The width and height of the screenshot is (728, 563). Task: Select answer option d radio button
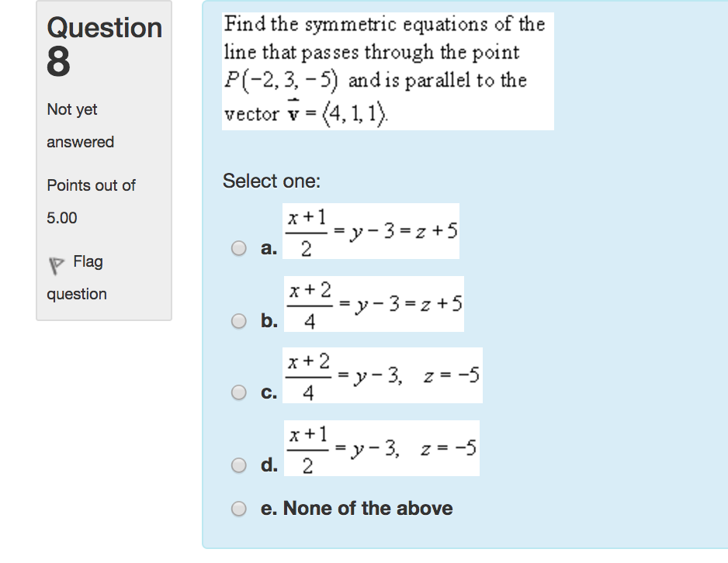(x=237, y=465)
